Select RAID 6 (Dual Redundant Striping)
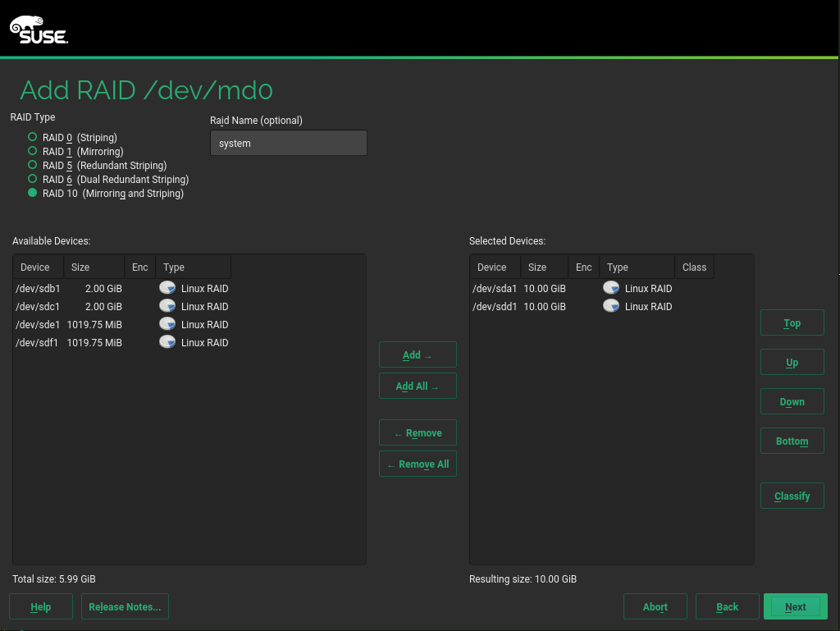The image size is (840, 631). tap(33, 179)
